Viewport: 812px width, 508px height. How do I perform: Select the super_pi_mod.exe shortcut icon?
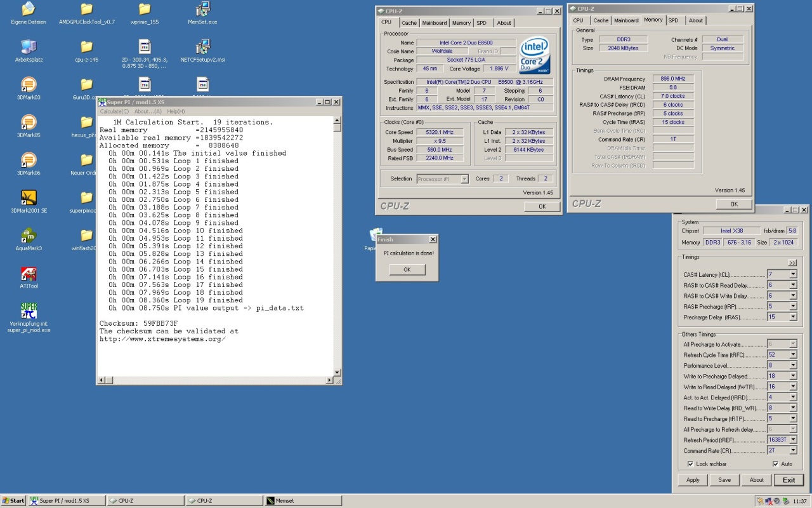pyautogui.click(x=29, y=311)
